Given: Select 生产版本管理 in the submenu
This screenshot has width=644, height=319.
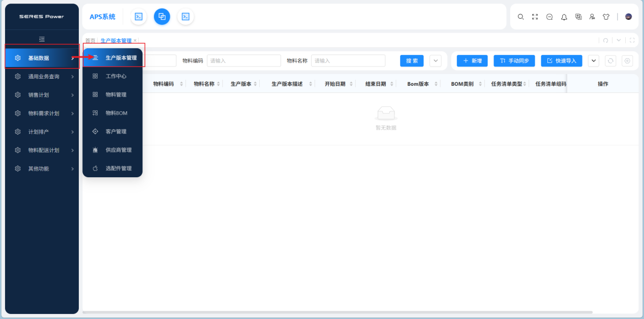Looking at the screenshot, I should (113, 58).
